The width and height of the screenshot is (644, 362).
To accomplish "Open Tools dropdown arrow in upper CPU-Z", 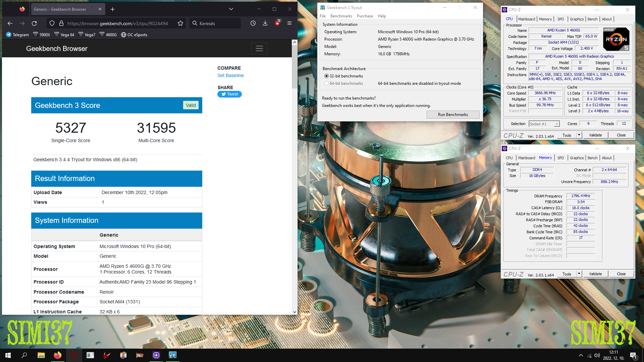I will tap(579, 135).
